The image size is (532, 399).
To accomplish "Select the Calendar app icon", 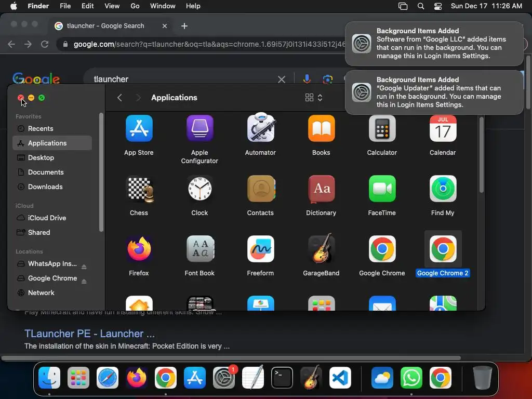I will pos(443,128).
